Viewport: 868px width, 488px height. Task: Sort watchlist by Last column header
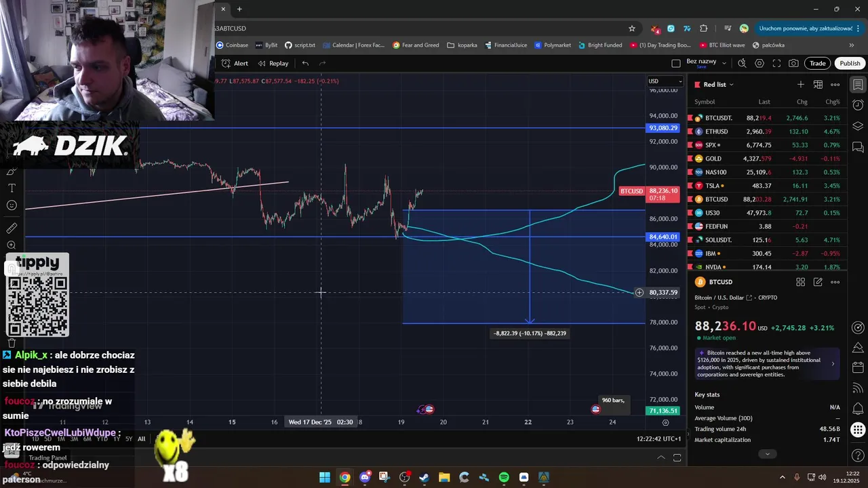(764, 102)
